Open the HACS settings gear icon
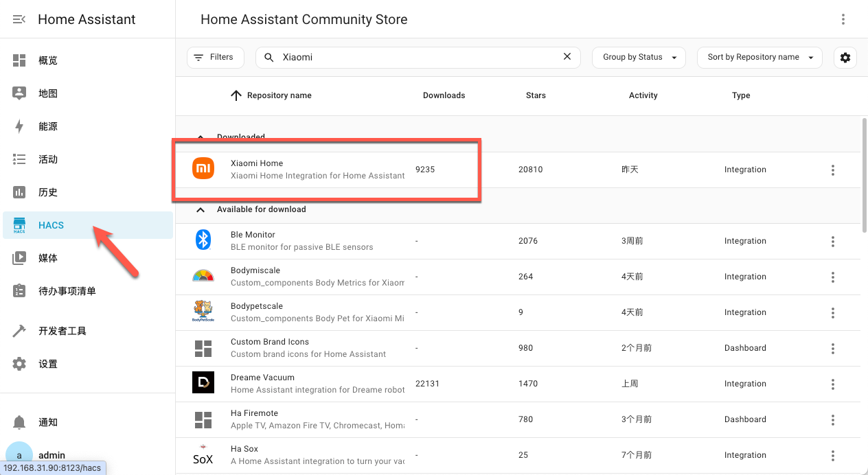Viewport: 868px width, 475px height. point(845,58)
